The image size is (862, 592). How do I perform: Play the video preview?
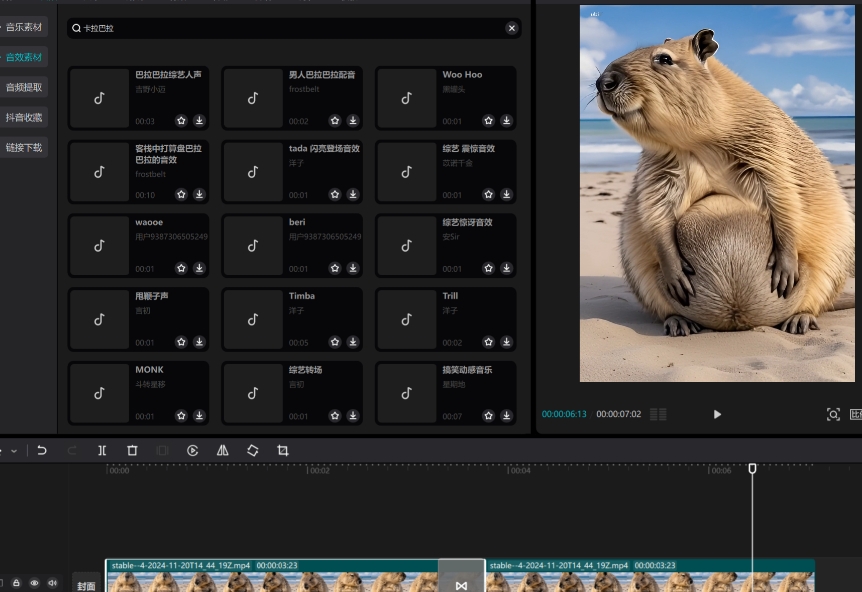coord(717,414)
